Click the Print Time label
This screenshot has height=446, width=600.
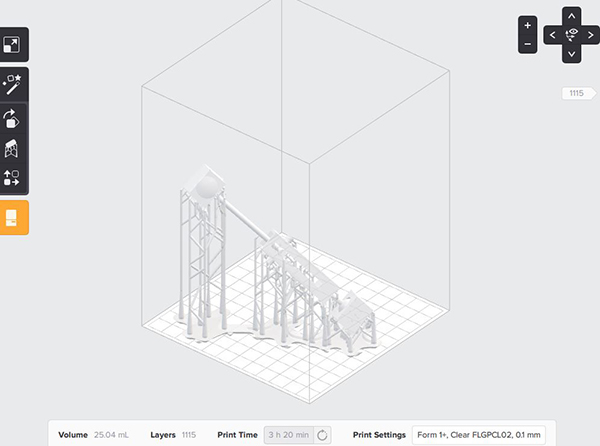tap(237, 435)
